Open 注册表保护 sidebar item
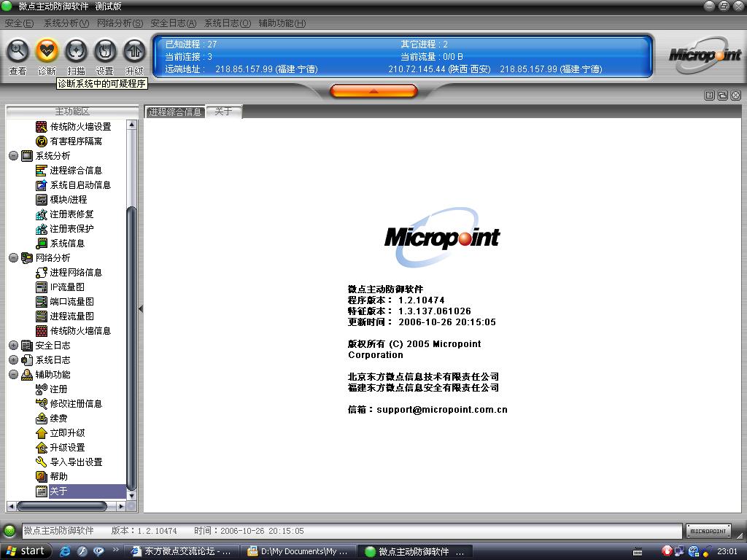747x560 pixels. (65, 229)
